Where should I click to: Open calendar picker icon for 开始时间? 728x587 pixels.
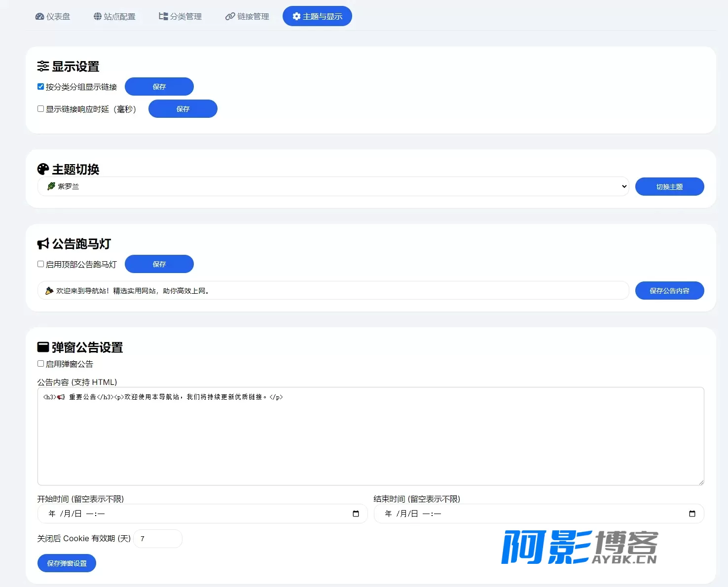tap(356, 514)
